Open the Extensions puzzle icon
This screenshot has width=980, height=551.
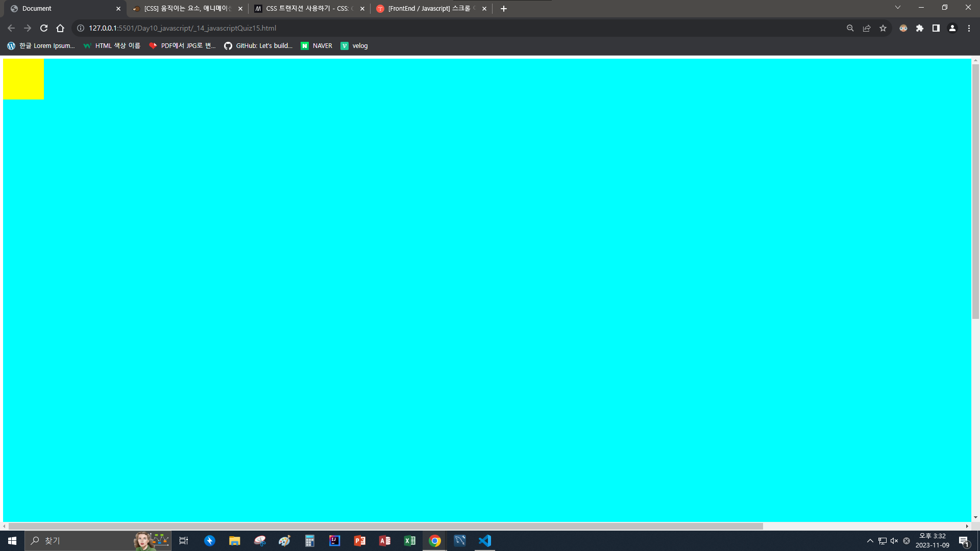pyautogui.click(x=920, y=28)
